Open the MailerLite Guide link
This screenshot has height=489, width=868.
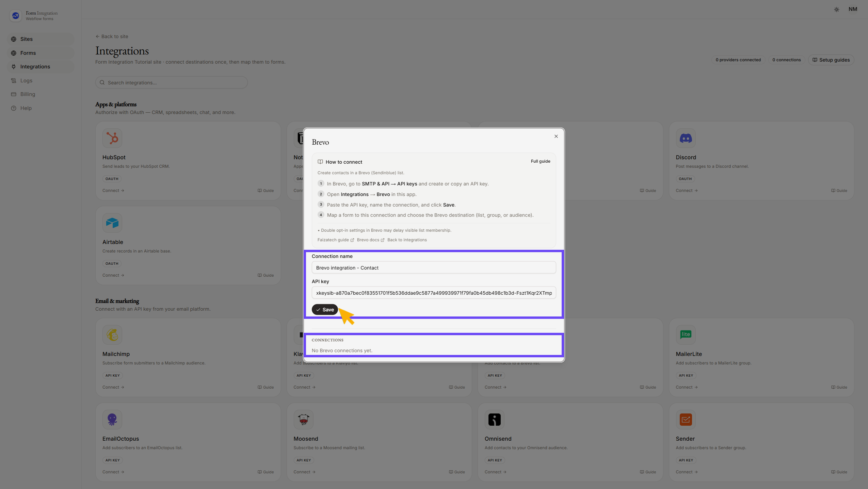click(x=839, y=387)
